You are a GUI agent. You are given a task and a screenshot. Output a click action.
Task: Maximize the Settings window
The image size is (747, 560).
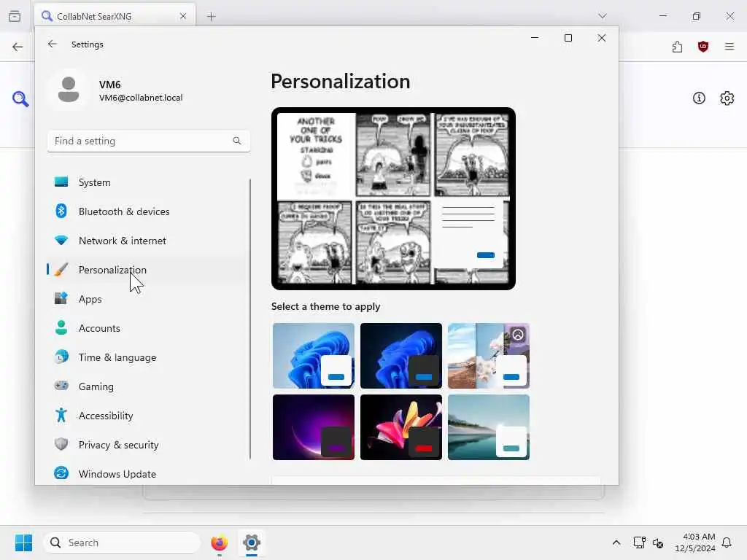tap(568, 38)
